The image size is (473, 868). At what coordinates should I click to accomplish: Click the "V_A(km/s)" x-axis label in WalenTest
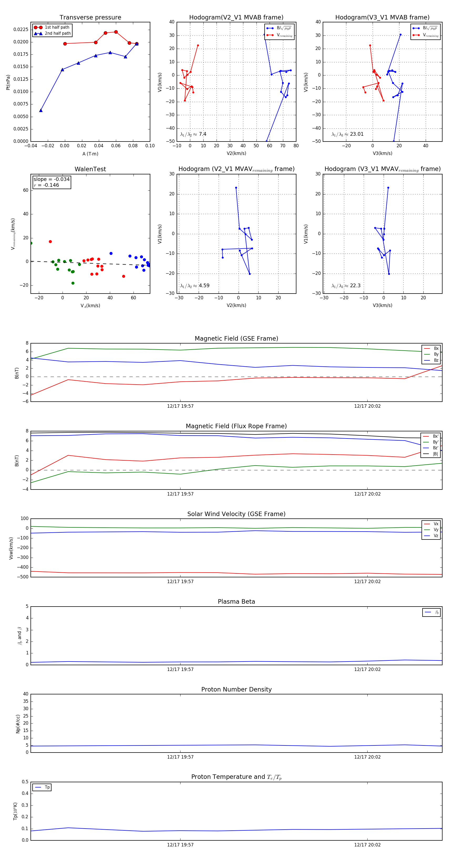coord(90,306)
